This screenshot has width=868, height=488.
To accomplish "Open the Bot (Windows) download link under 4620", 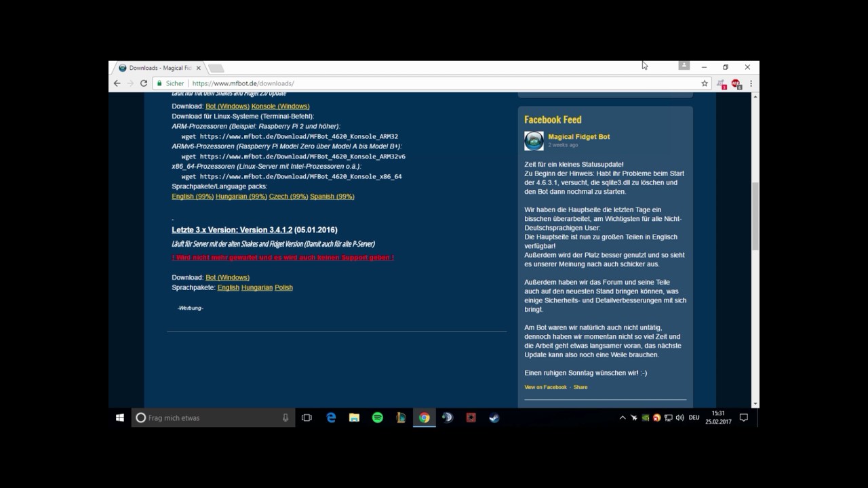I will click(x=227, y=106).
